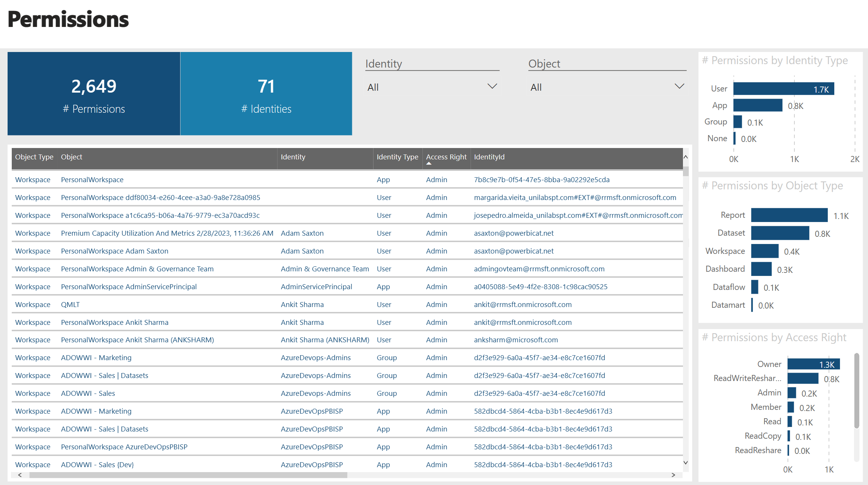Click the 71 Identities card
This screenshot has width=868, height=485.
[266, 94]
